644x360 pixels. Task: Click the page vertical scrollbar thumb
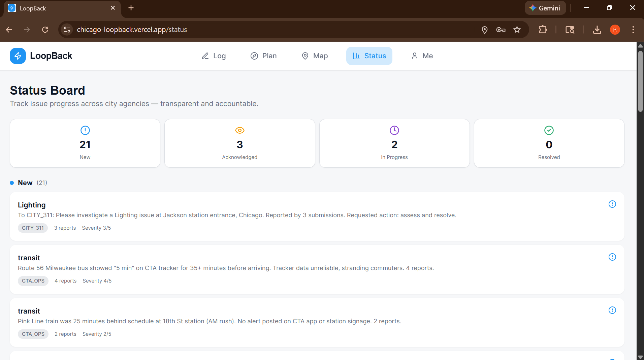pos(640,81)
